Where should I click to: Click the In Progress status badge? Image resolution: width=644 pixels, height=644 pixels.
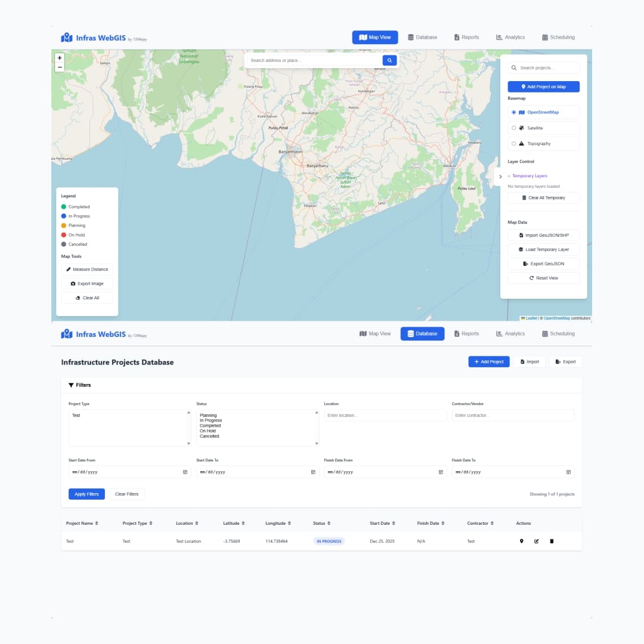point(329,541)
